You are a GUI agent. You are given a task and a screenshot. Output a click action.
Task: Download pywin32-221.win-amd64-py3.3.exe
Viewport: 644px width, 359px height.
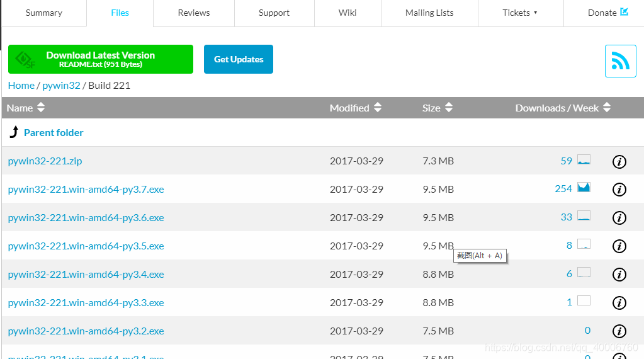[86, 303]
